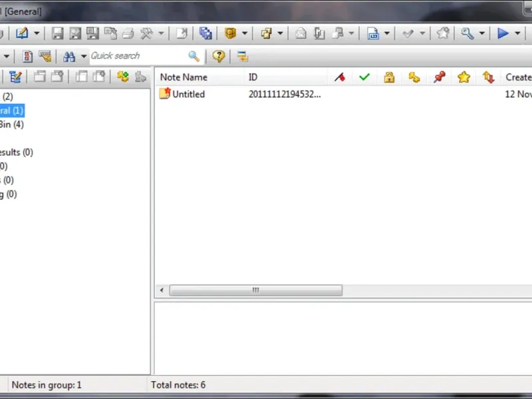Select the Results (0) tree item
Screen dimensions: 532x399
(16, 152)
